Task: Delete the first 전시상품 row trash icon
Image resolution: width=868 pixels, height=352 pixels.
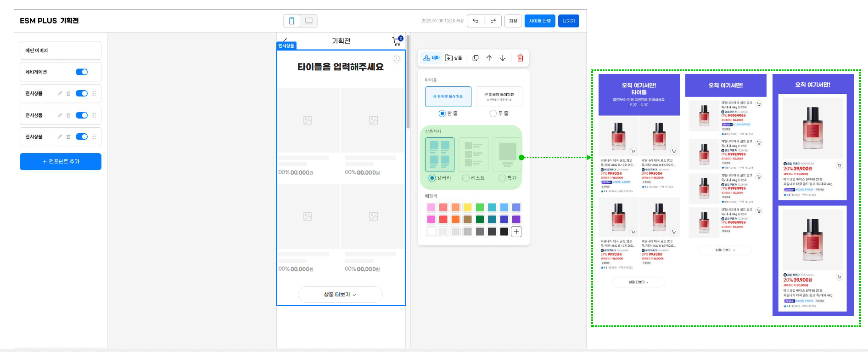Action: [x=68, y=93]
